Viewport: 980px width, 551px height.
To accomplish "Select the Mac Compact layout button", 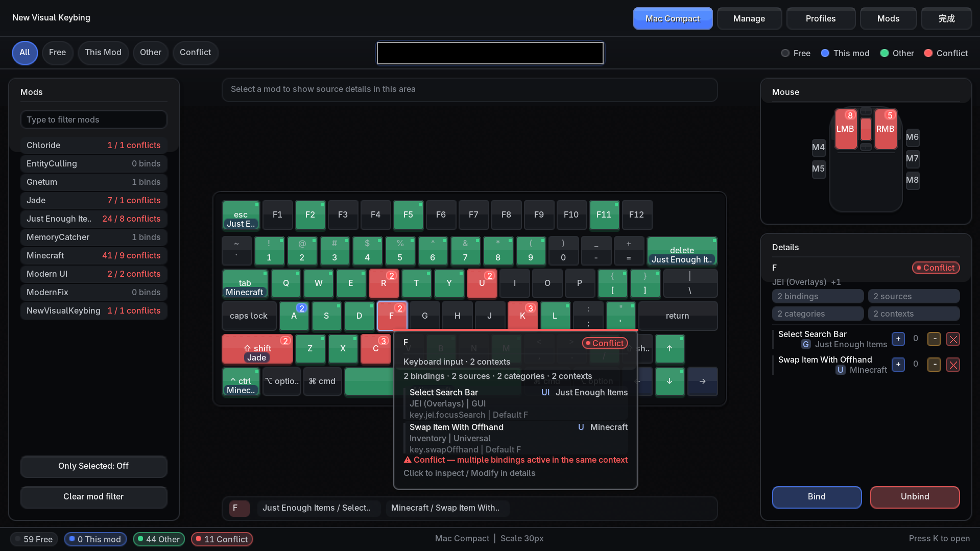I will (x=673, y=18).
